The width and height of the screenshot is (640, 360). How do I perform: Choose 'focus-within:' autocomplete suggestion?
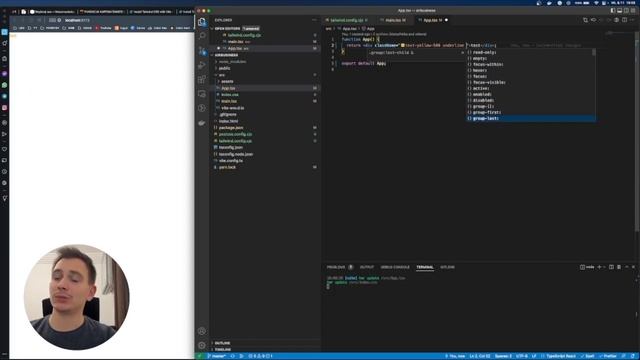point(531,64)
